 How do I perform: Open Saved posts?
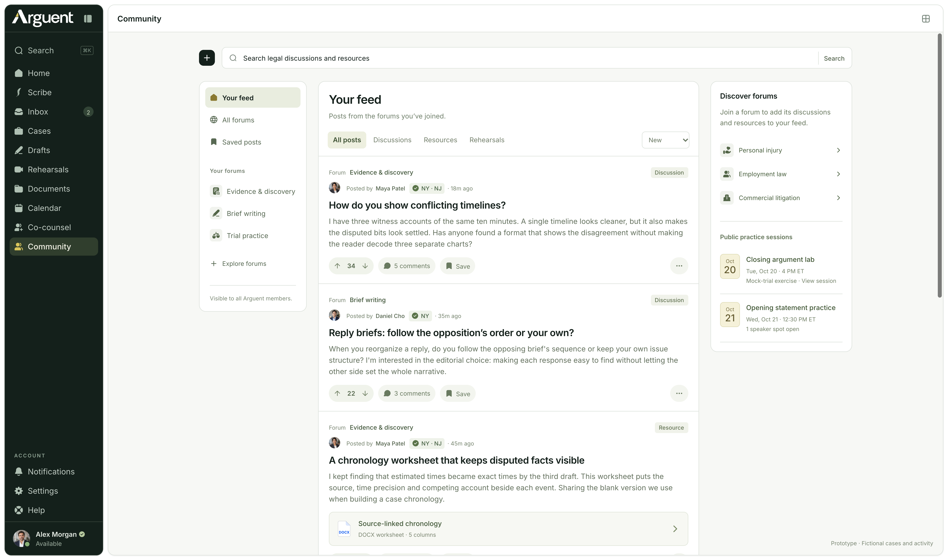point(252,142)
